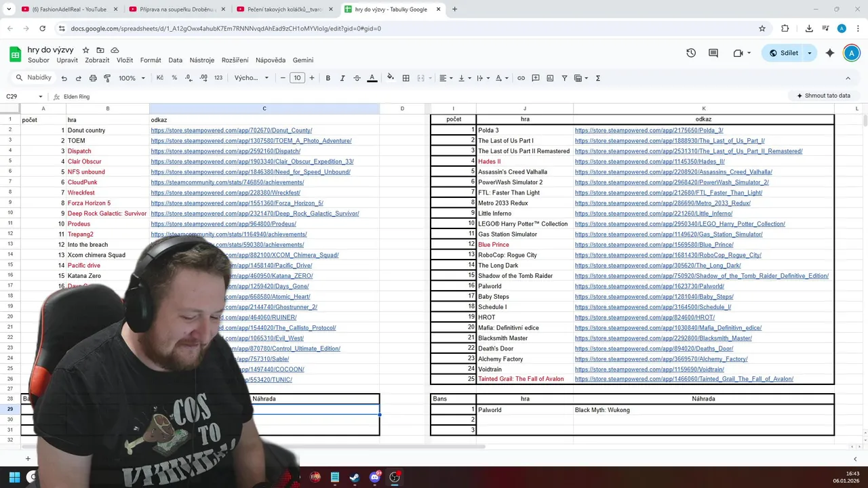Toggle bold formatting
The width and height of the screenshot is (868, 488).
click(328, 78)
